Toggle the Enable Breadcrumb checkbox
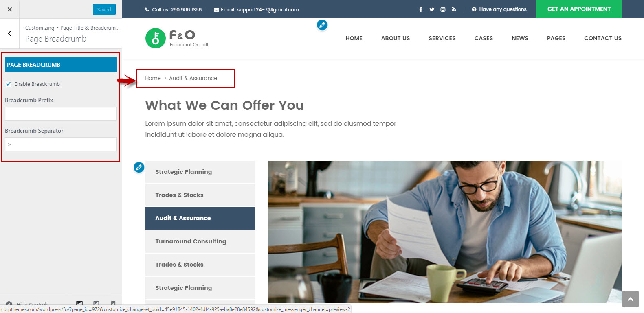644x313 pixels. point(8,84)
